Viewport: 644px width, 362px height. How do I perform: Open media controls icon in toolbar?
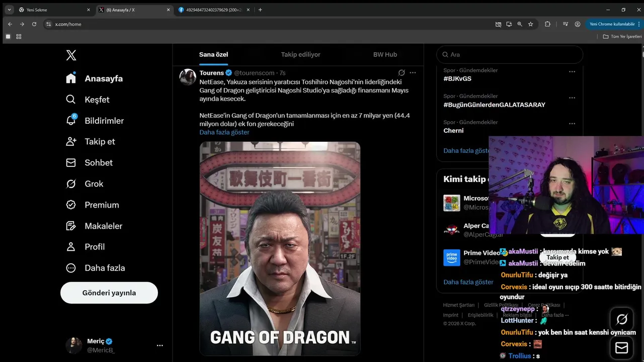(566, 24)
